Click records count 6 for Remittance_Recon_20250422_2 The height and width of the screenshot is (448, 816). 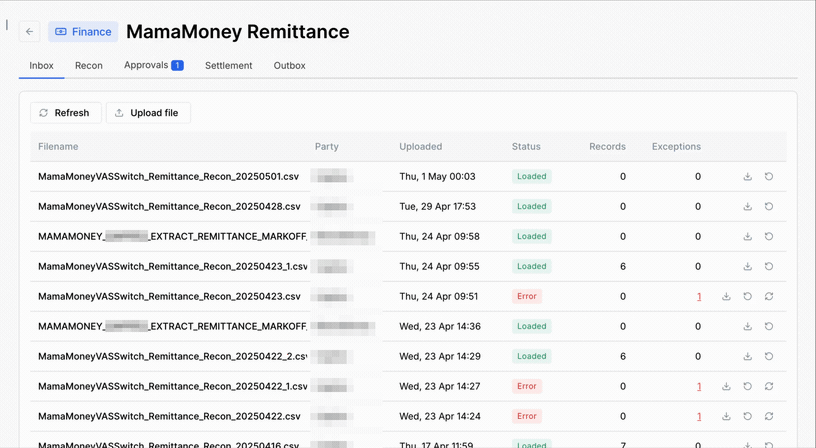tap(623, 356)
